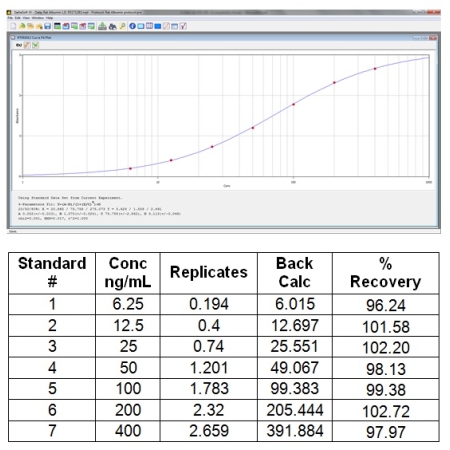Click the binoculars Find icon
This screenshot has height=450, width=450.
pyautogui.click(x=113, y=26)
